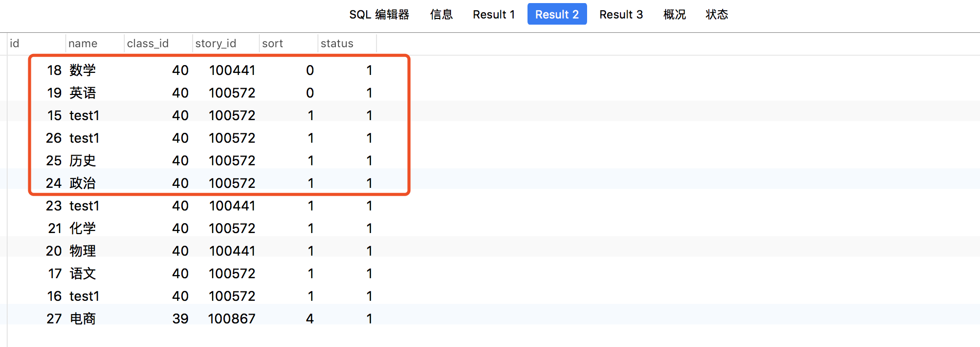Select the 政治 row

tap(82, 183)
